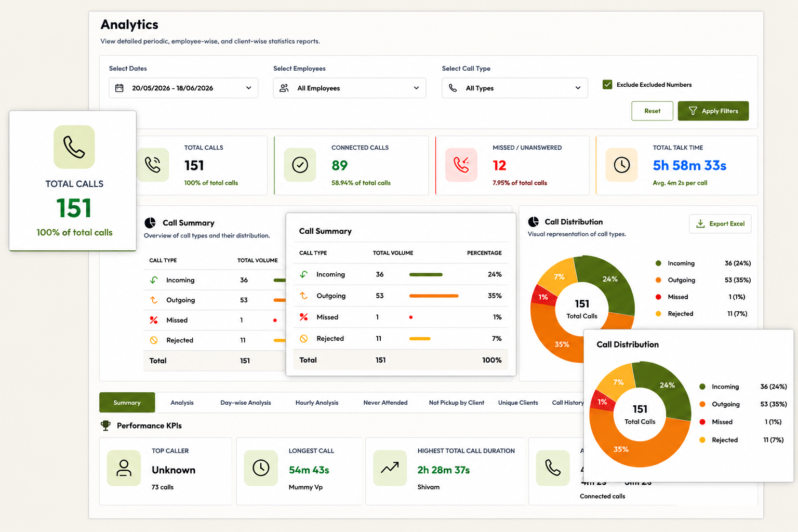Viewport: 798px width, 532px height.
Task: Switch to the Summary tab
Action: [127, 403]
